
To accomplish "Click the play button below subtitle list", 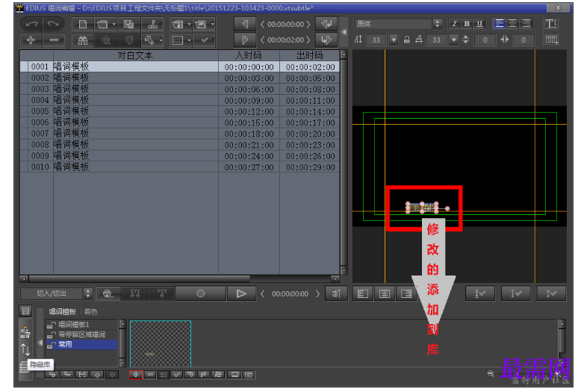I will (x=241, y=293).
